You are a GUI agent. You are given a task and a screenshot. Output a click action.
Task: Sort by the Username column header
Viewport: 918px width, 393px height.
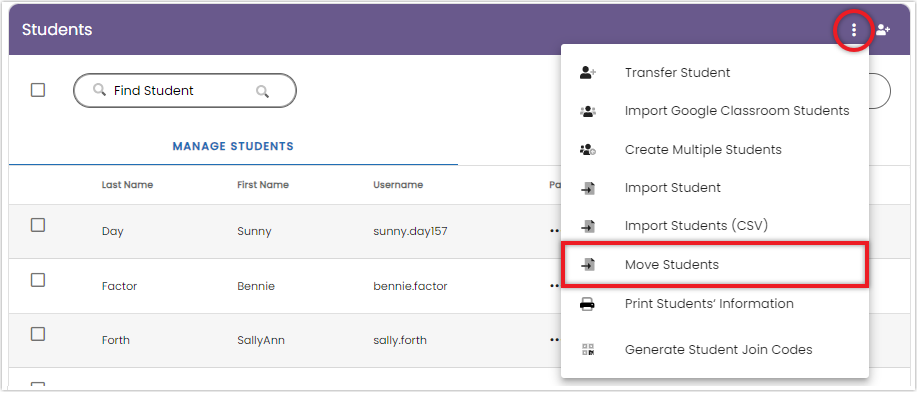[398, 184]
